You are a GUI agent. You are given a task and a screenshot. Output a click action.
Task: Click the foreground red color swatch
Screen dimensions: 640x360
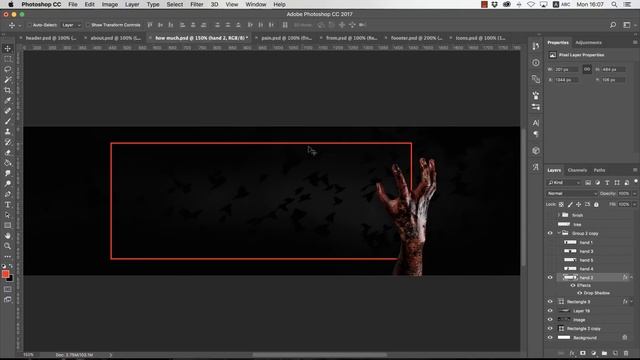click(x=5, y=274)
